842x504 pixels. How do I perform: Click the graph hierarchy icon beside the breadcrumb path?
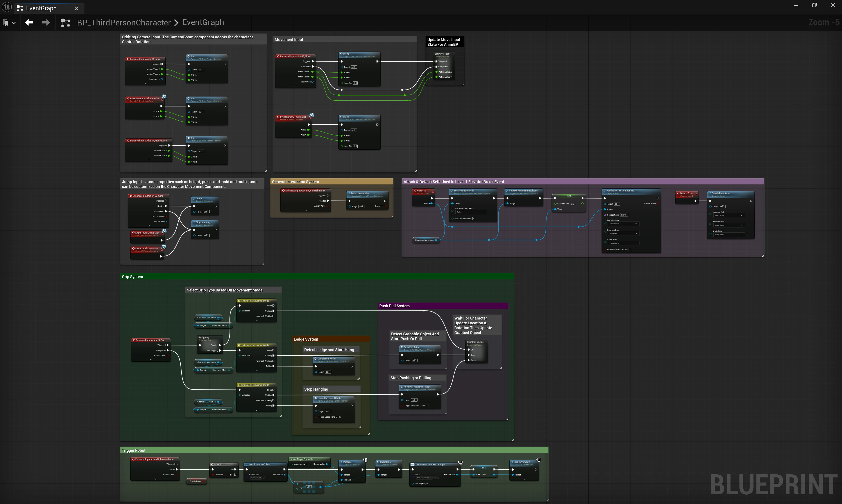click(x=65, y=22)
